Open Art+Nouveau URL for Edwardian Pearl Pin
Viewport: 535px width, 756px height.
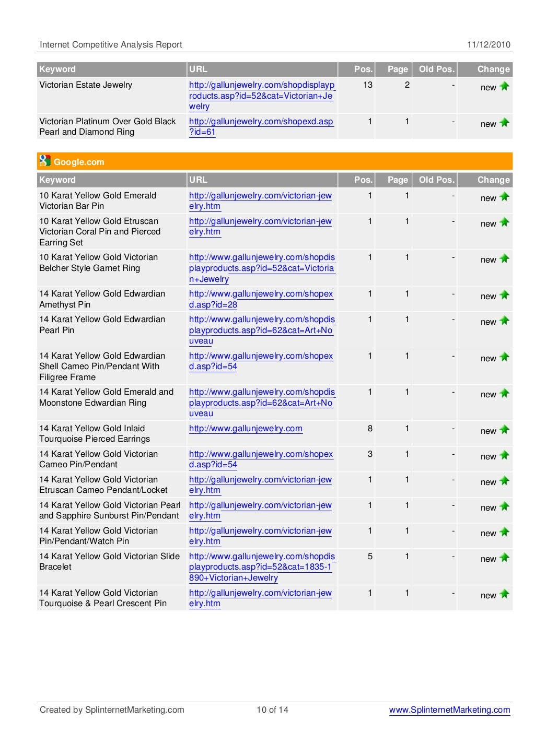(x=262, y=330)
